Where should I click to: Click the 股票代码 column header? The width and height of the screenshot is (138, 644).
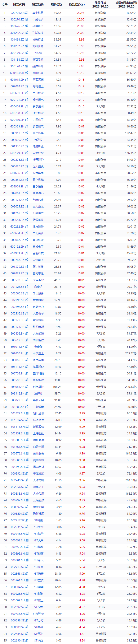[x=19, y=5]
